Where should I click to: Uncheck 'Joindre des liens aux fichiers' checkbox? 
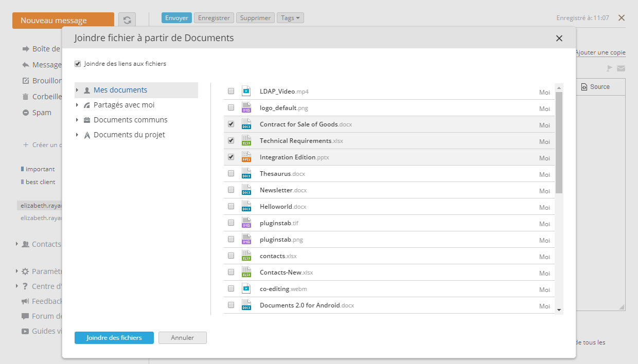point(78,64)
